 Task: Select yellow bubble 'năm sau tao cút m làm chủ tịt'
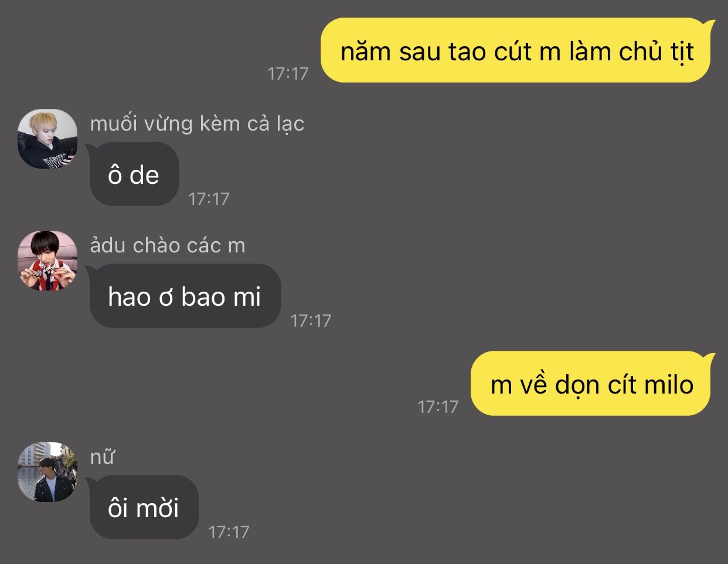[x=516, y=50]
